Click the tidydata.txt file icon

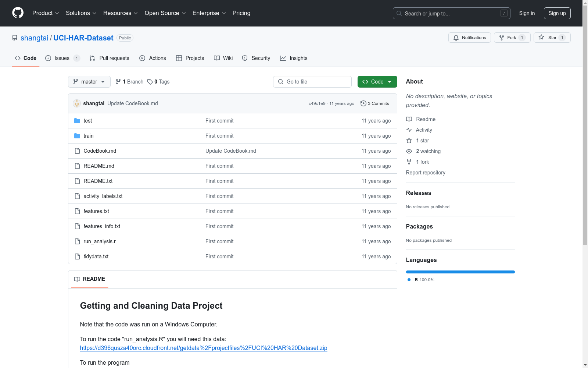tap(77, 256)
